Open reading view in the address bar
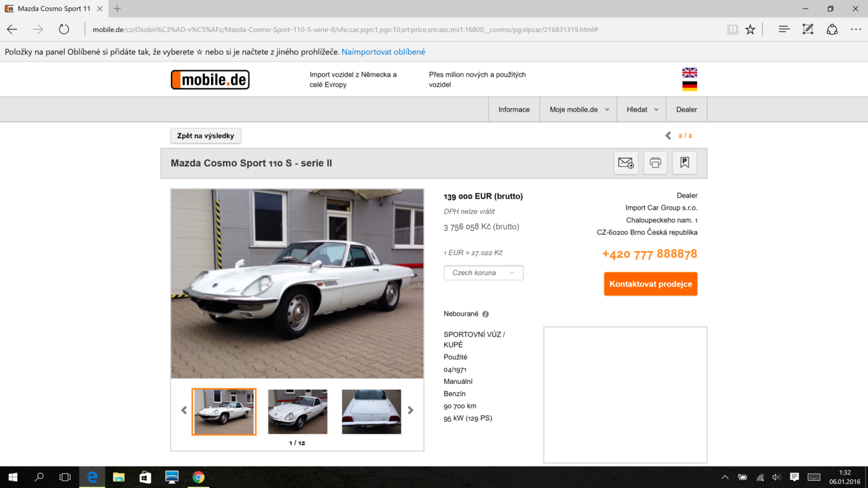 [x=732, y=29]
